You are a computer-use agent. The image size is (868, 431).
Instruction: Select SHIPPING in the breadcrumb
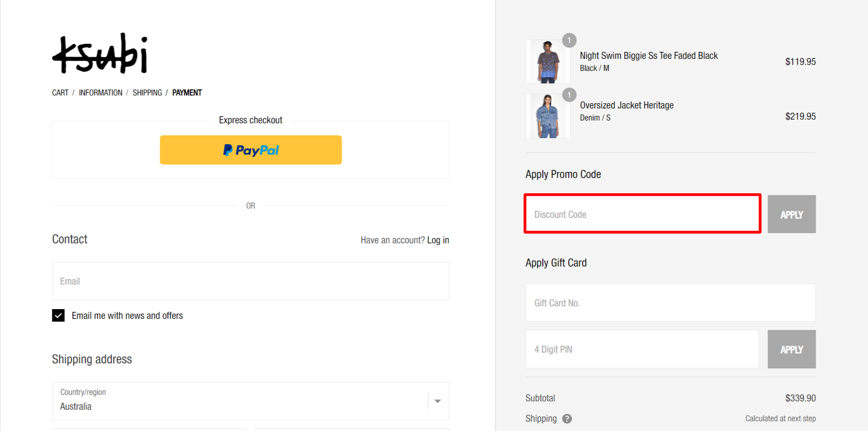[147, 92]
